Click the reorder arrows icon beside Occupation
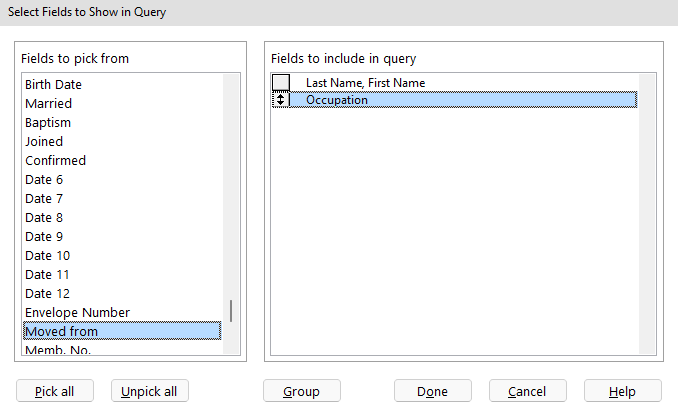The width and height of the screenshot is (678, 407). coord(281,100)
